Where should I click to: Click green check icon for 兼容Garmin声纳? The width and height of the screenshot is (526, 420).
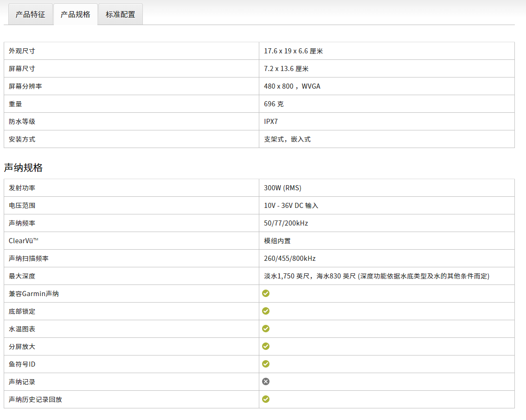click(x=266, y=293)
